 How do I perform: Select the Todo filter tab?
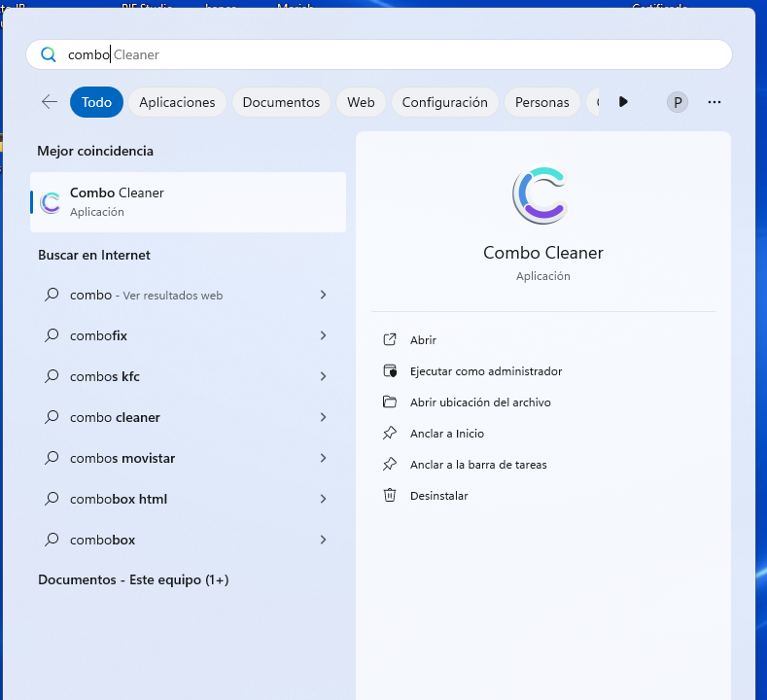tap(96, 102)
